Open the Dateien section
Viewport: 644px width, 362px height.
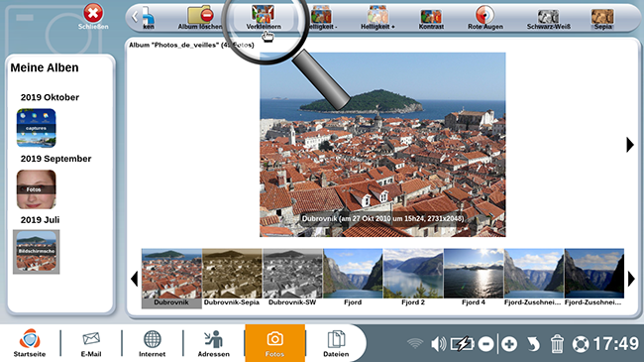(x=336, y=343)
